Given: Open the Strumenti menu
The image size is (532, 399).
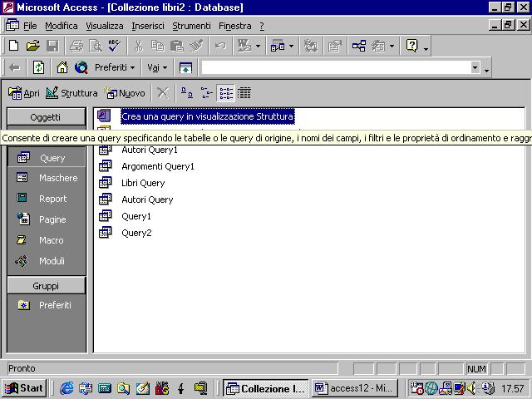Looking at the screenshot, I should tap(191, 26).
